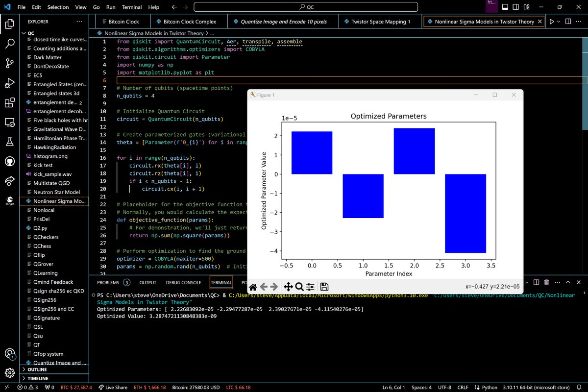
Task: Expand the TIMELINE section
Action: [38, 378]
